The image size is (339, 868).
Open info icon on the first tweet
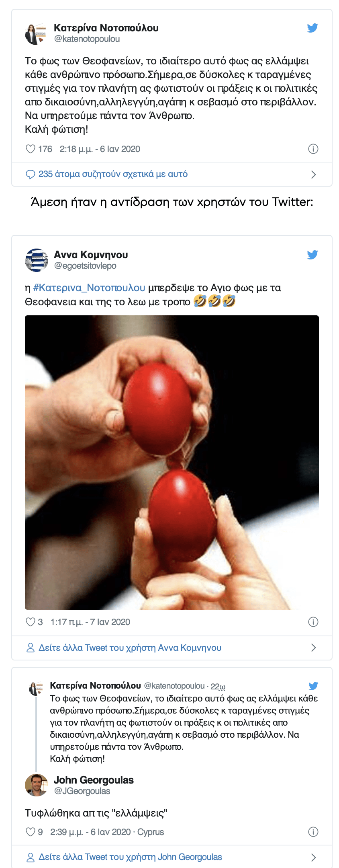click(x=313, y=149)
